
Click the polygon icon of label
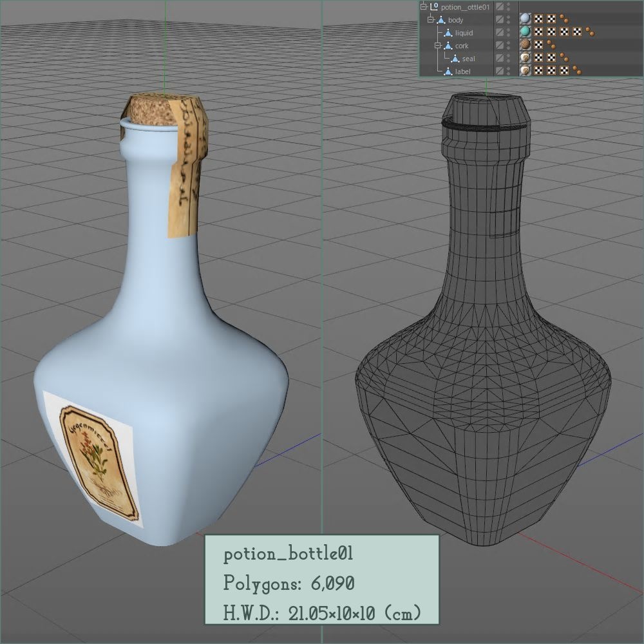click(448, 71)
